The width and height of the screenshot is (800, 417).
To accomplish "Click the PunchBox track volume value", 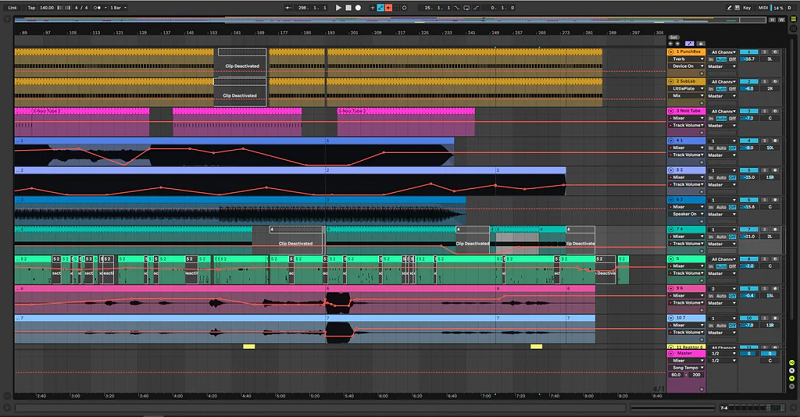I will pyautogui.click(x=748, y=60).
